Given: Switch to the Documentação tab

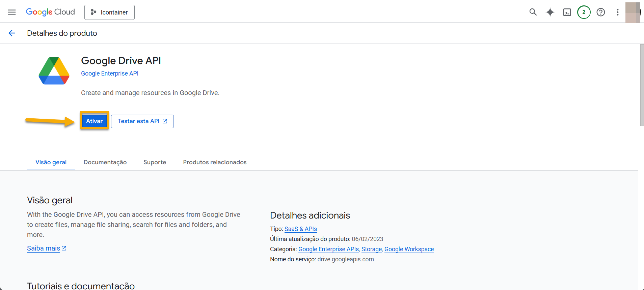Looking at the screenshot, I should tap(105, 162).
